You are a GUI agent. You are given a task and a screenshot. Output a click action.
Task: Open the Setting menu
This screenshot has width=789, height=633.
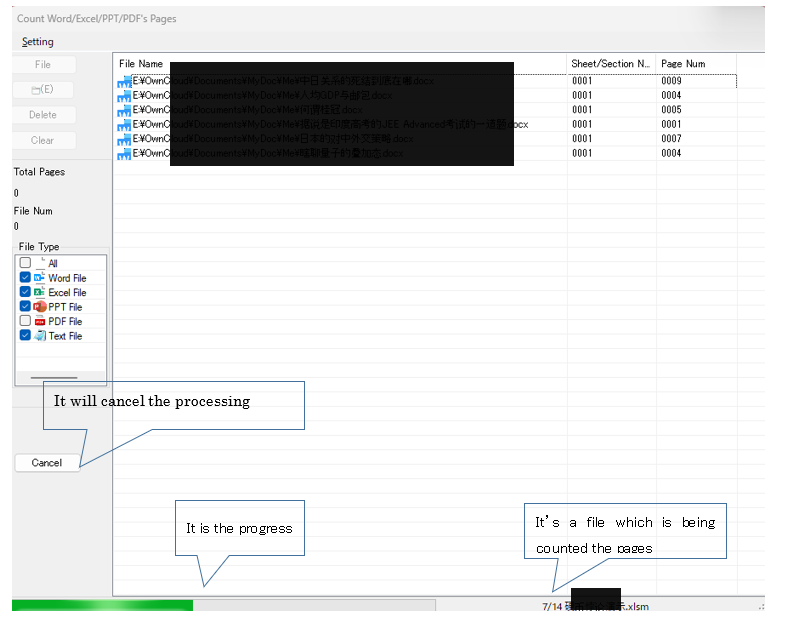point(38,42)
